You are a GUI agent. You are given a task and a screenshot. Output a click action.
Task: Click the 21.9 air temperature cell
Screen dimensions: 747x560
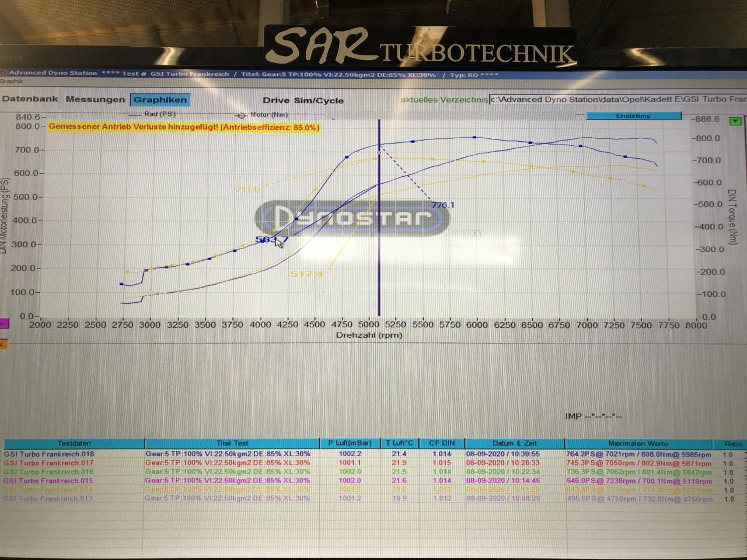[x=399, y=463]
